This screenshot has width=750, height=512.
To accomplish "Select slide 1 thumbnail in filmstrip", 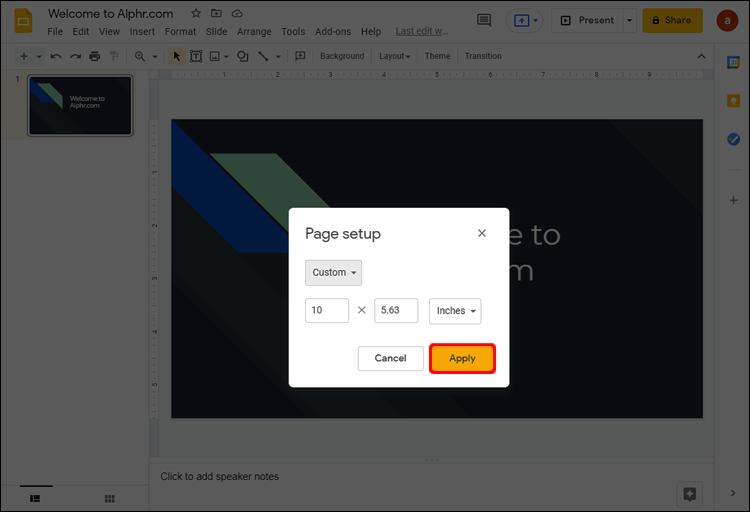I will coord(80,106).
